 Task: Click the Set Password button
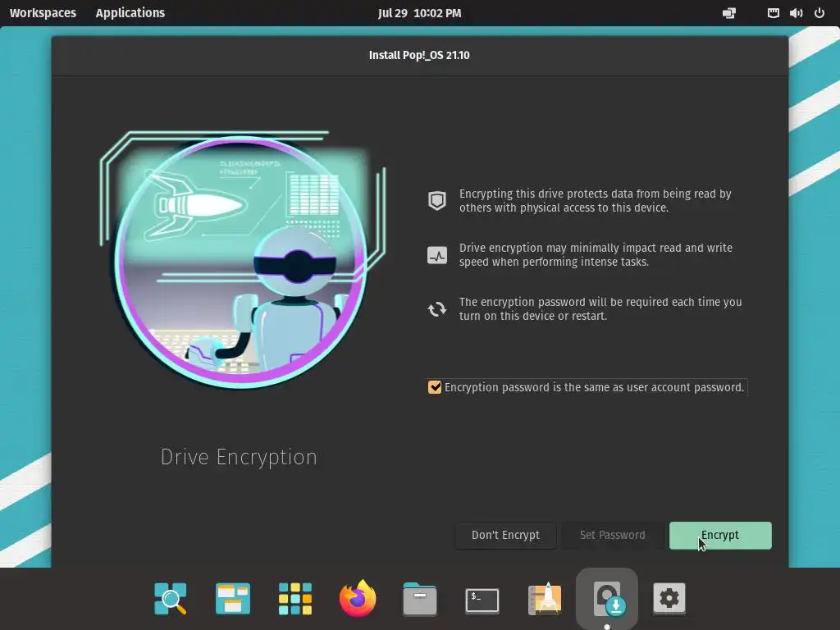(x=612, y=535)
